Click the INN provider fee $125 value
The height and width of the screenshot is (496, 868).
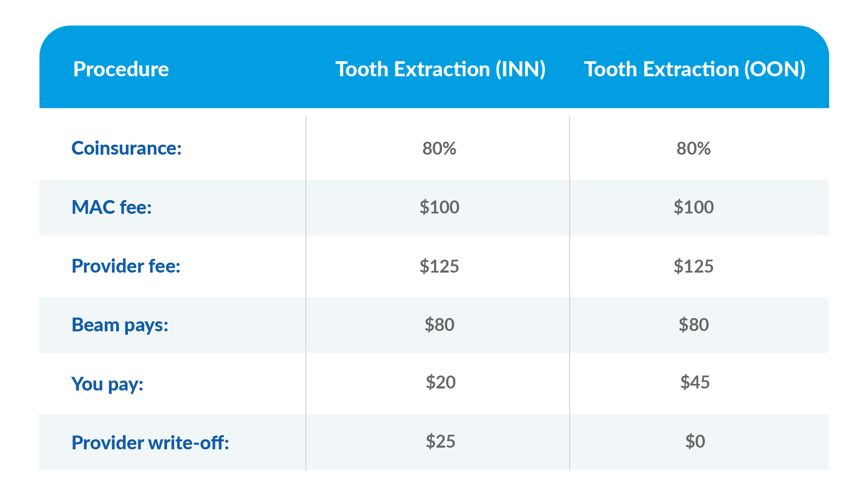pos(439,266)
